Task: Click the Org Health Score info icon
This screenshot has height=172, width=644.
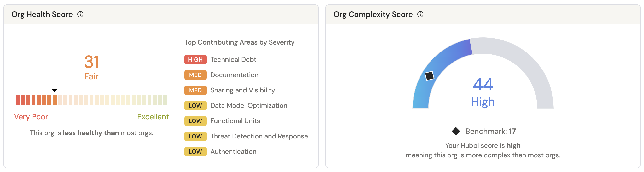Action: [x=80, y=15]
